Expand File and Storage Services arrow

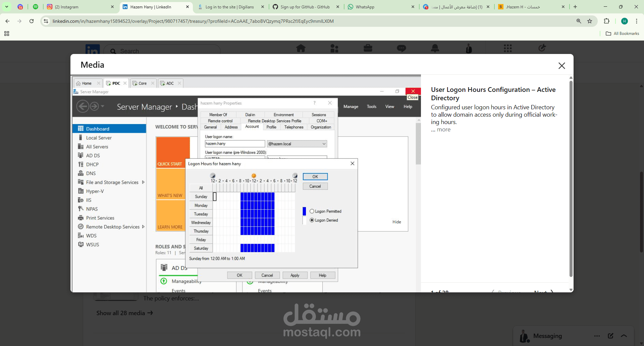click(x=143, y=182)
